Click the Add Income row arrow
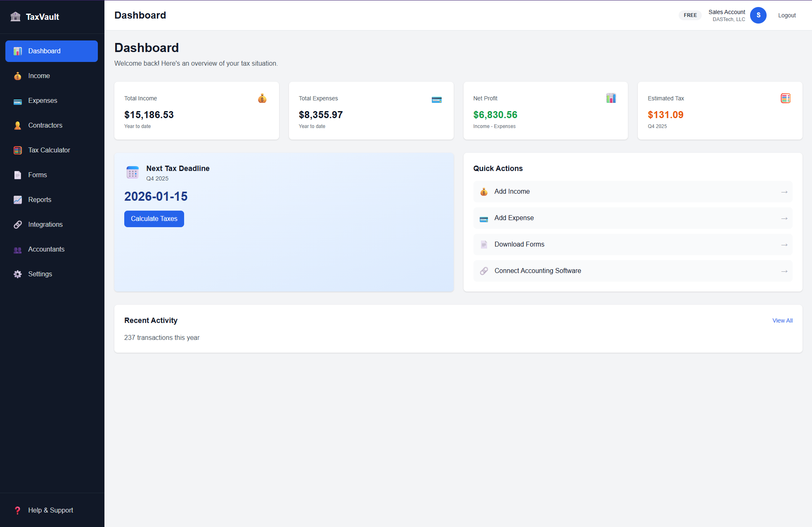812x527 pixels. coord(784,192)
